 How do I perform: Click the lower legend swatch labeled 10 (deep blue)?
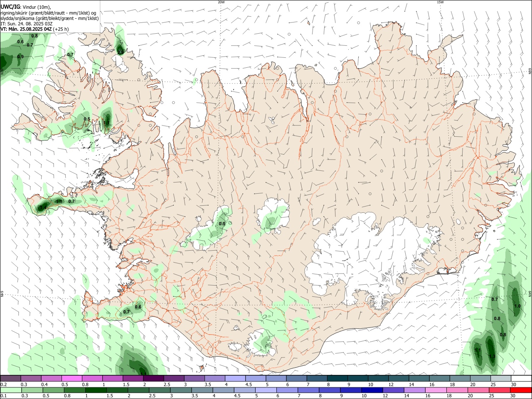(x=372, y=390)
